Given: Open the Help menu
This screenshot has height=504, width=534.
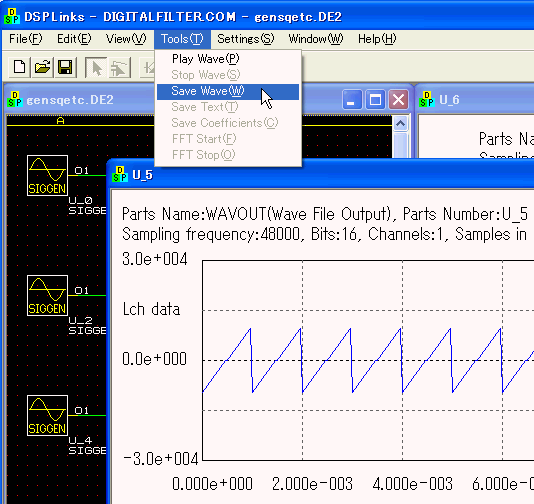Looking at the screenshot, I should pyautogui.click(x=377, y=39).
